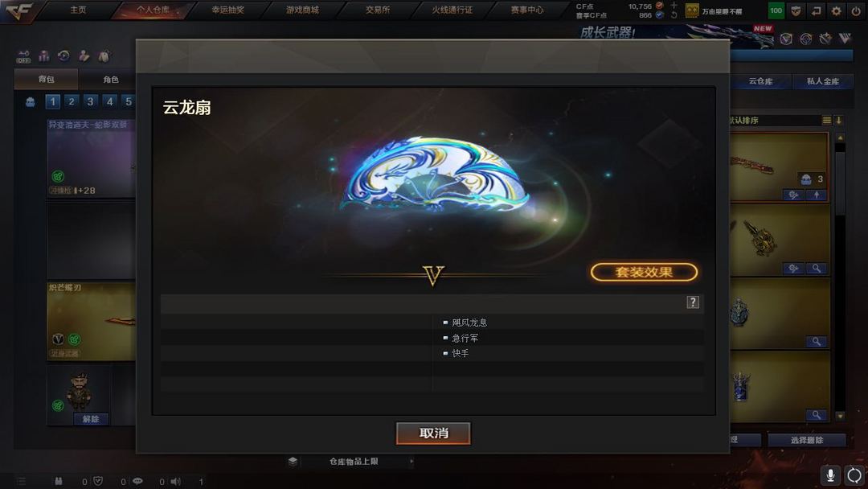
Task: Click the 解除 unequip button under character
Action: point(91,419)
